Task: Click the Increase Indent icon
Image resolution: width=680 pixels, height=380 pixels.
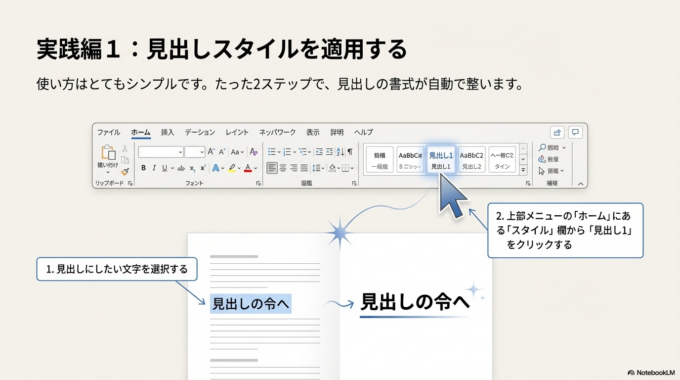Action: coord(329,151)
